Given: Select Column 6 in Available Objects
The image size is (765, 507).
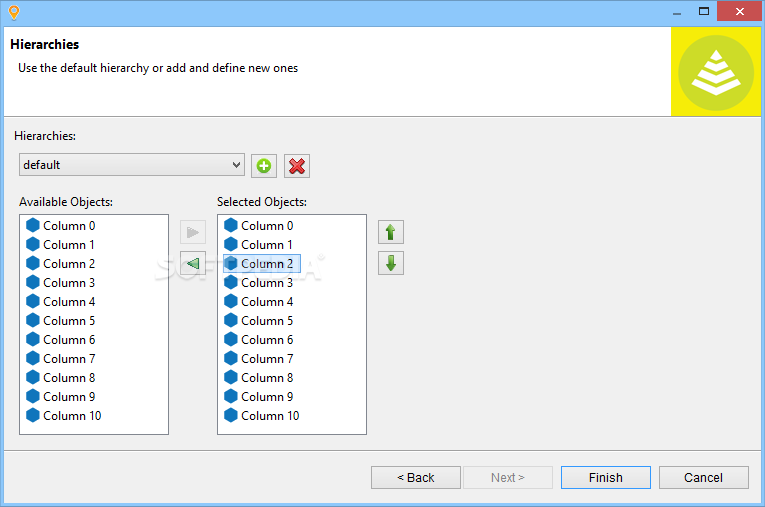Looking at the screenshot, I should click(61, 340).
